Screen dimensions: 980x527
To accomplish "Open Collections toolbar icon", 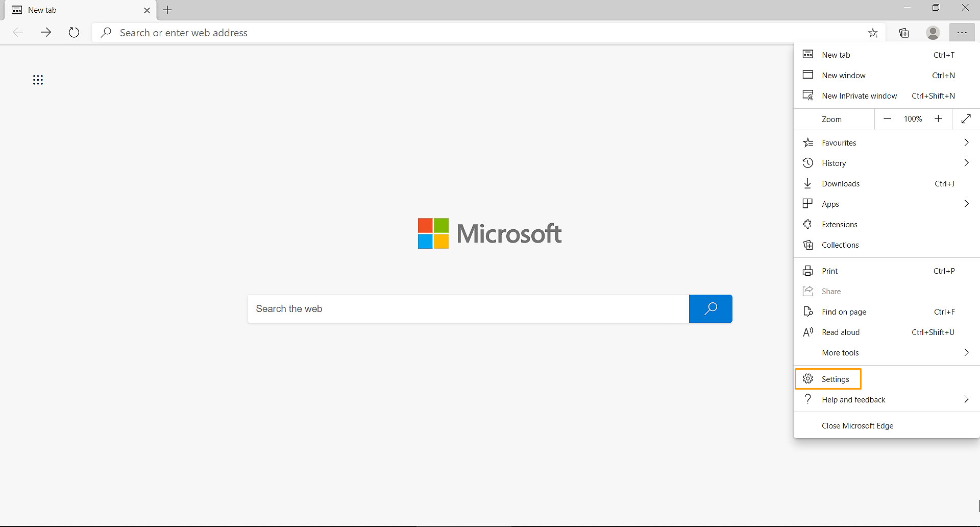I will (x=904, y=33).
